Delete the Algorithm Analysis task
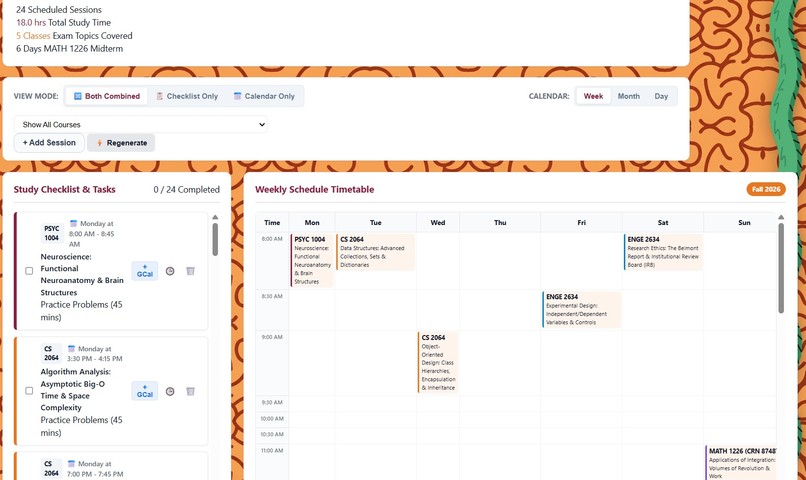Viewport: 806px width, 480px height. (190, 392)
